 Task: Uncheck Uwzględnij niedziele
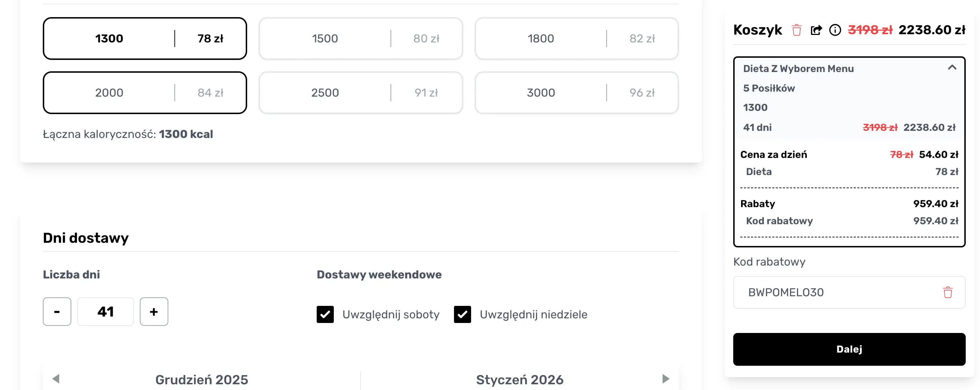463,314
